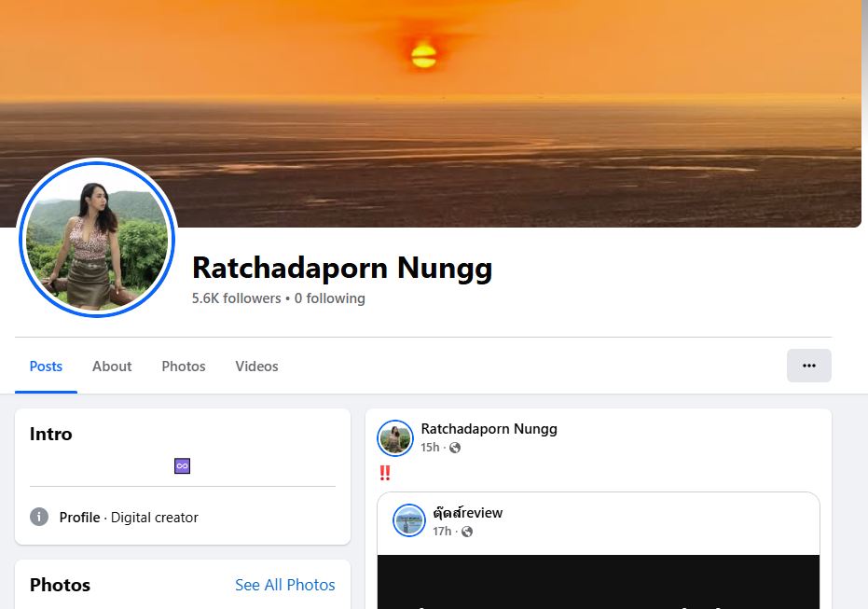Click the Profile · Digital creator text
The width and height of the screenshot is (868, 609).
pos(129,517)
